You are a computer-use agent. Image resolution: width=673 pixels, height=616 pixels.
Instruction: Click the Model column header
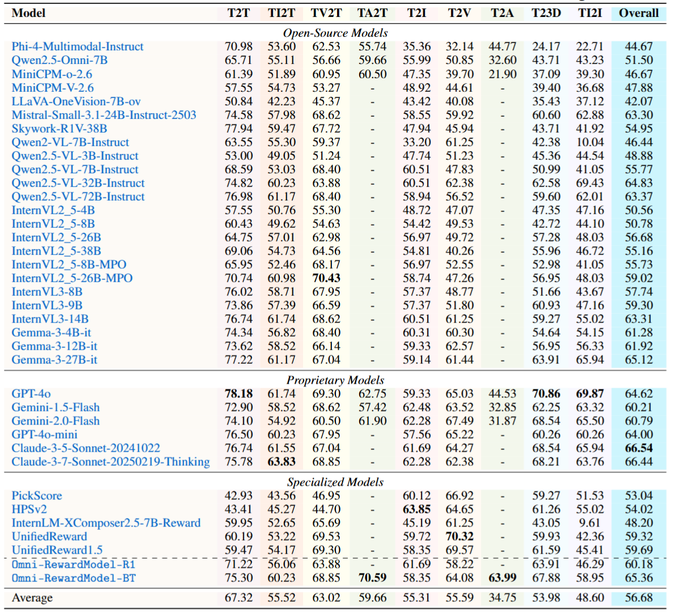tap(28, 13)
